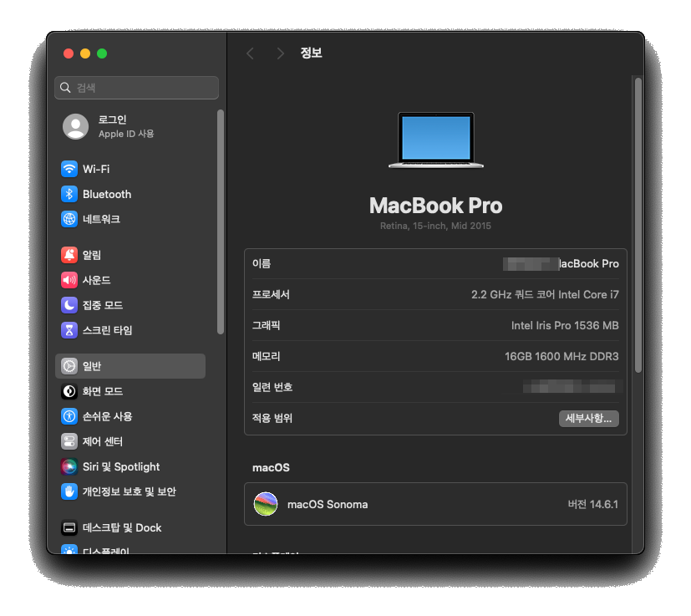Open the Siri 및 Spotlight icon
Screen dimensions: 691x616
pos(69,466)
